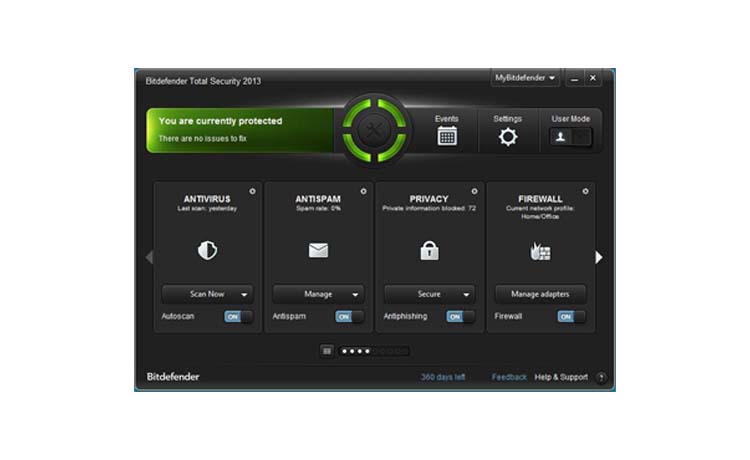Image resolution: width=750 pixels, height=460 pixels.
Task: Click the 'Spam rate: 0%' text
Action: tap(318, 208)
